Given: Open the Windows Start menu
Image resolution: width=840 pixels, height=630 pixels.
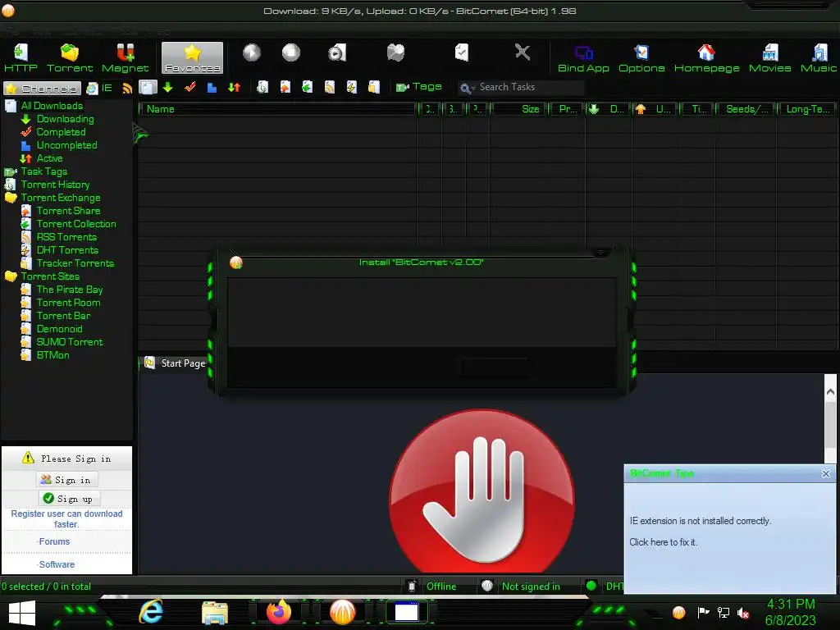Looking at the screenshot, I should tap(21, 614).
